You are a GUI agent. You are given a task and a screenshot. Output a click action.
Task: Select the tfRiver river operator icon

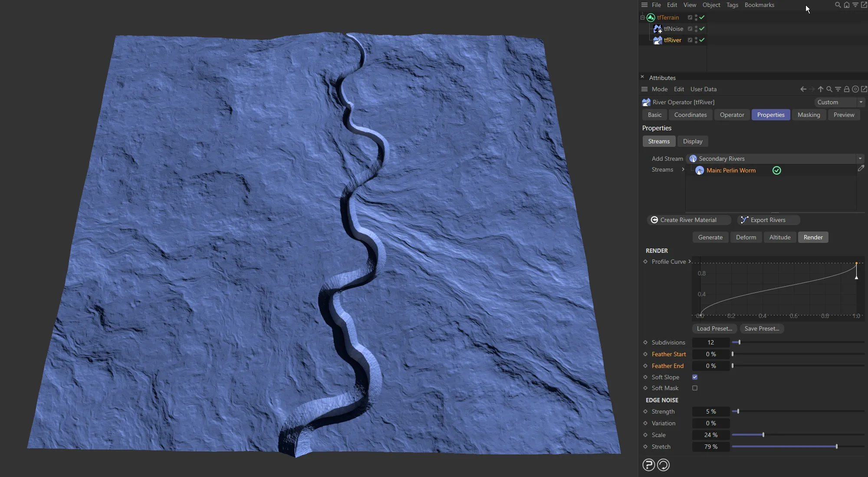(x=657, y=40)
